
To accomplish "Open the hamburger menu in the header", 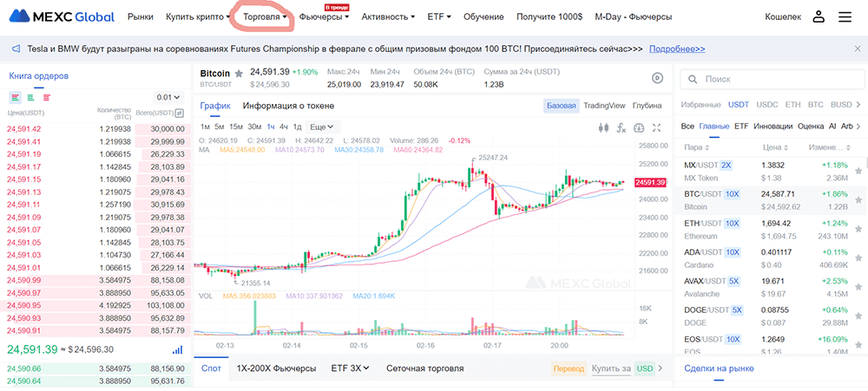I will click(845, 16).
